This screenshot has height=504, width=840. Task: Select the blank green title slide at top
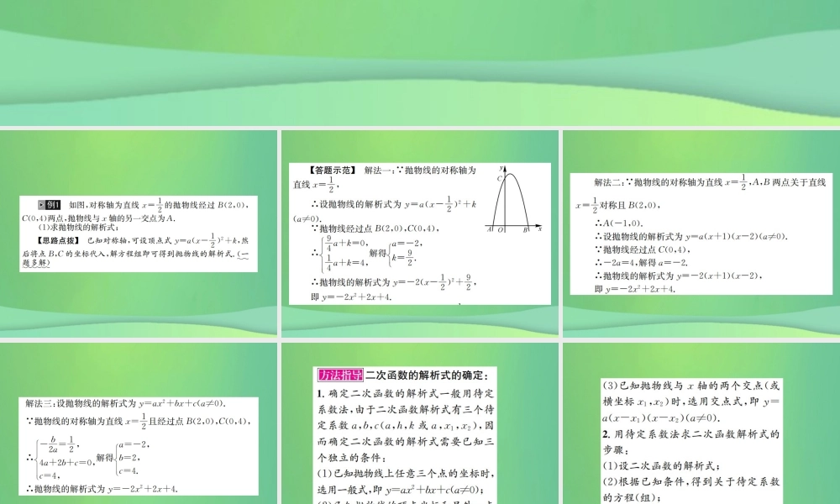pyautogui.click(x=420, y=63)
